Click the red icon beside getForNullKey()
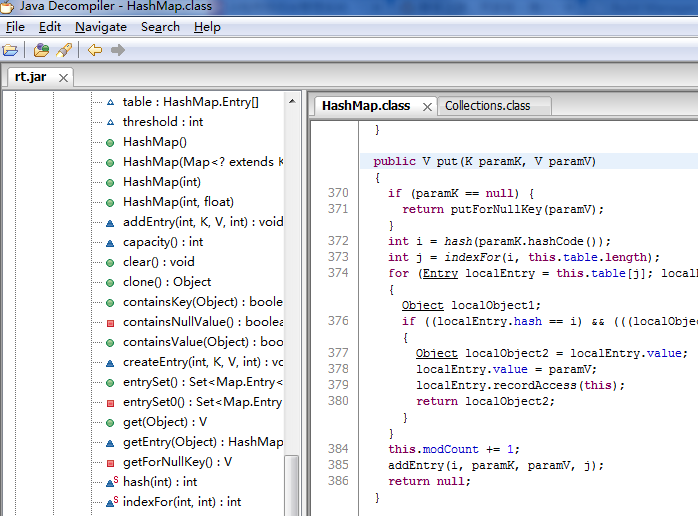 (110, 462)
